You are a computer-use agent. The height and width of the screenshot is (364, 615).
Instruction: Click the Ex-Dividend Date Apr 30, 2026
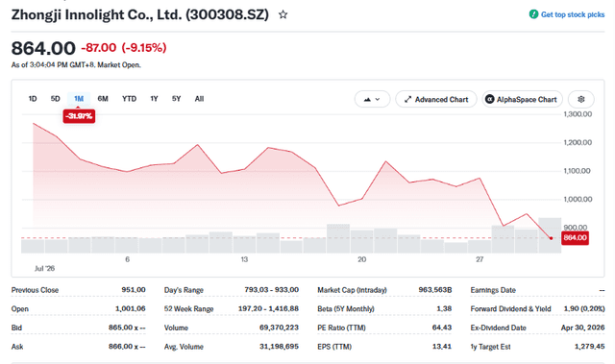click(x=583, y=328)
